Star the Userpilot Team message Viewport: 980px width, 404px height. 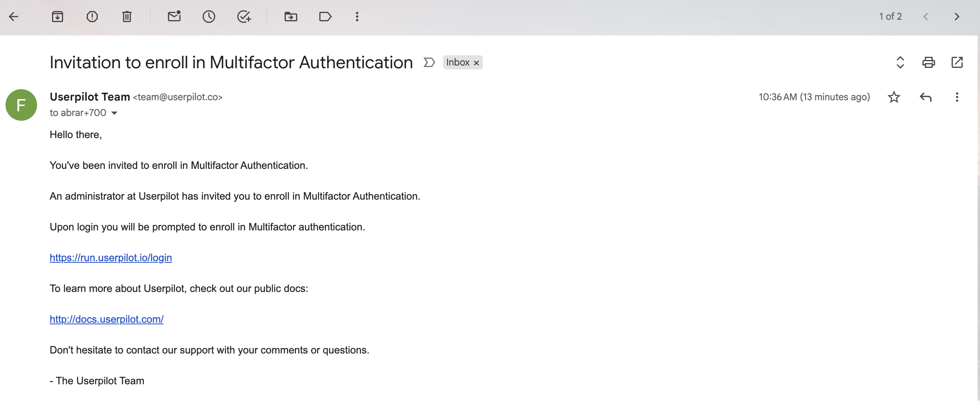(x=894, y=97)
